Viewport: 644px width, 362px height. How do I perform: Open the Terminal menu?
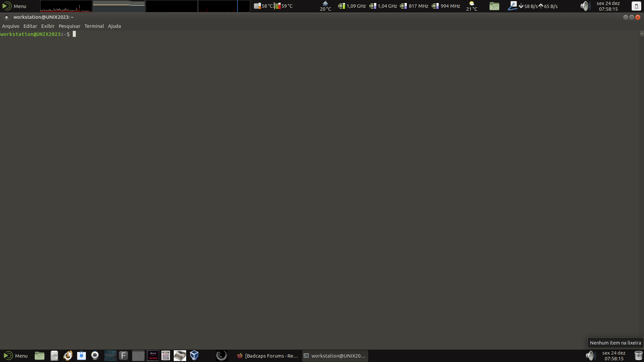[x=94, y=26]
